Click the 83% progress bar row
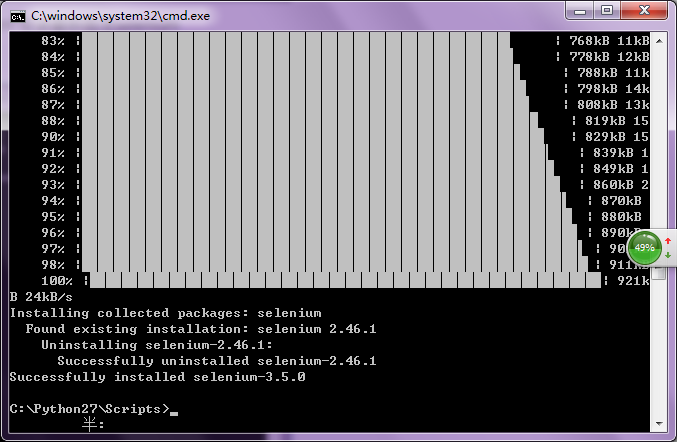Viewport: 677px width, 442px height. 300,41
